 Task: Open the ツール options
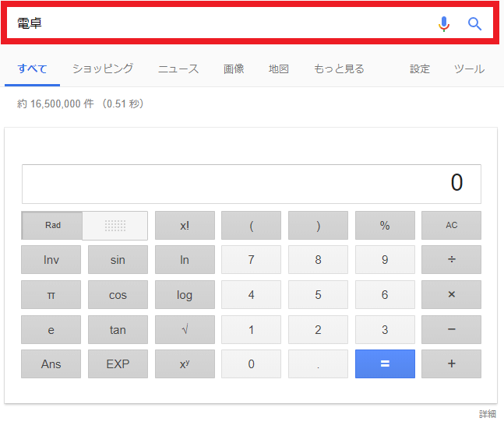[469, 68]
